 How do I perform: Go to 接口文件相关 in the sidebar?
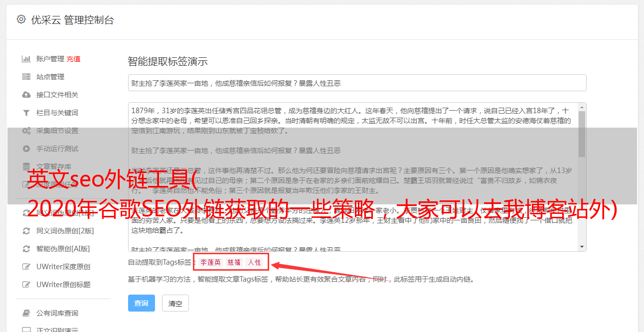(x=57, y=95)
